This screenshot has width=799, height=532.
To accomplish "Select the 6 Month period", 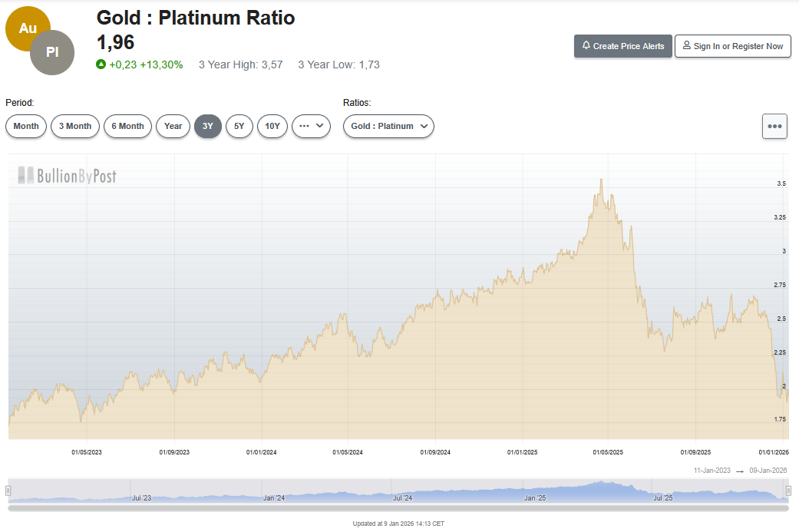I will tap(127, 126).
